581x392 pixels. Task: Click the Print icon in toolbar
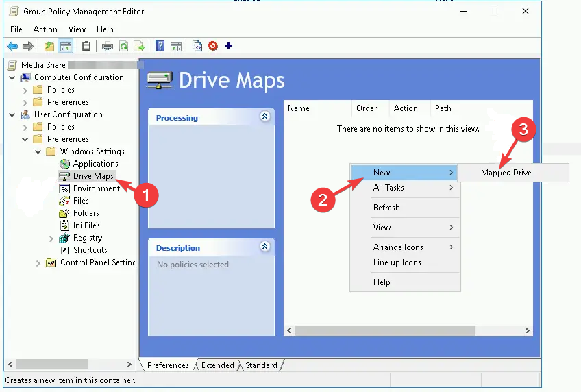(x=108, y=47)
